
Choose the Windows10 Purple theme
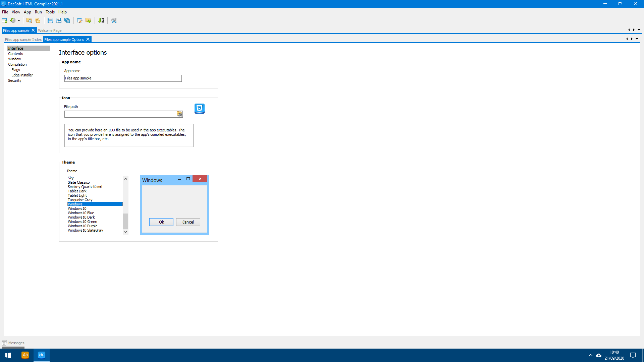pos(95,226)
